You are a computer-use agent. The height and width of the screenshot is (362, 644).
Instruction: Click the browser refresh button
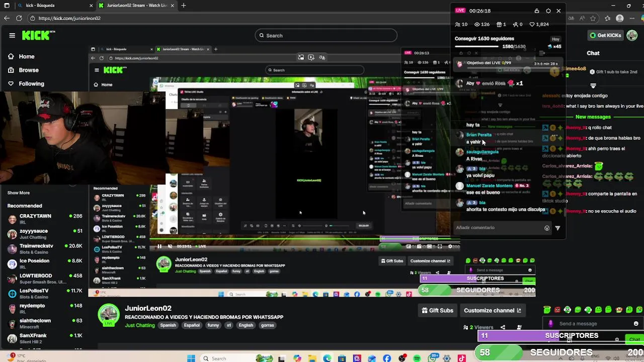click(19, 18)
